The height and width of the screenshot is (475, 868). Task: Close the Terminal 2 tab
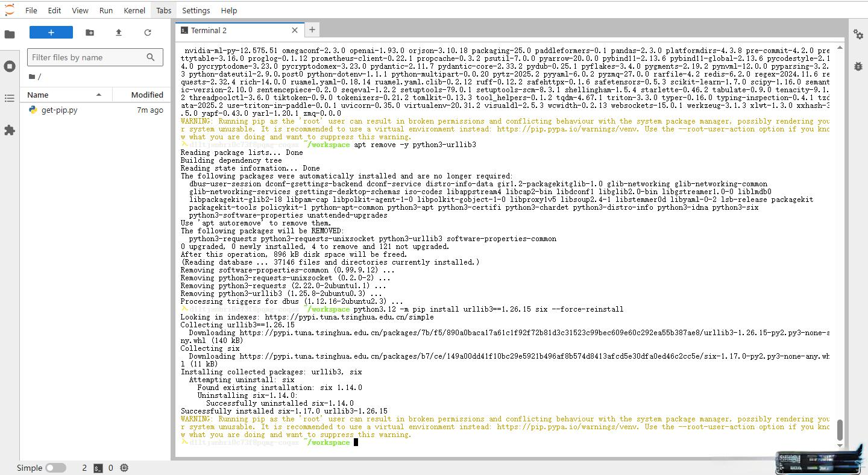click(295, 30)
